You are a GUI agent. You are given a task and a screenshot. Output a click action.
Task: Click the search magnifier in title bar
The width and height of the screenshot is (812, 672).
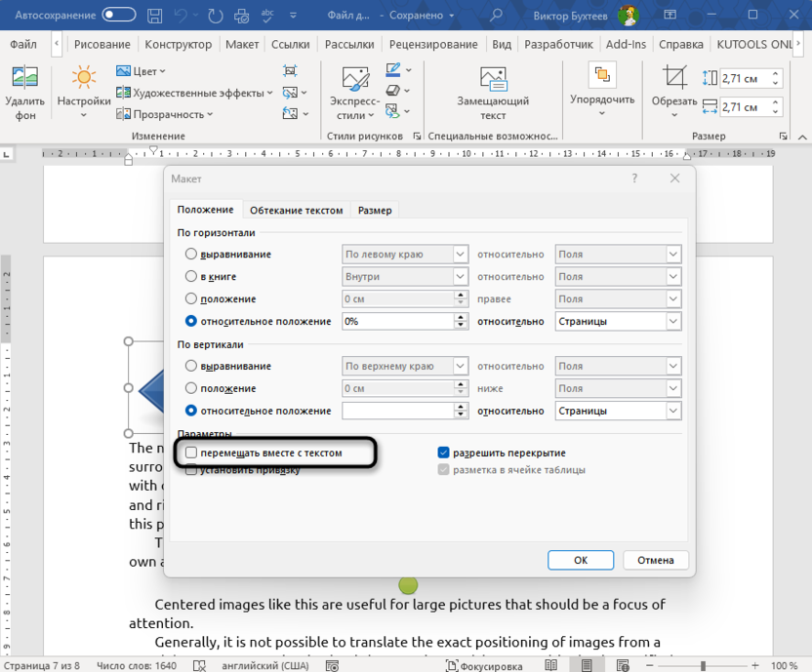(x=496, y=16)
